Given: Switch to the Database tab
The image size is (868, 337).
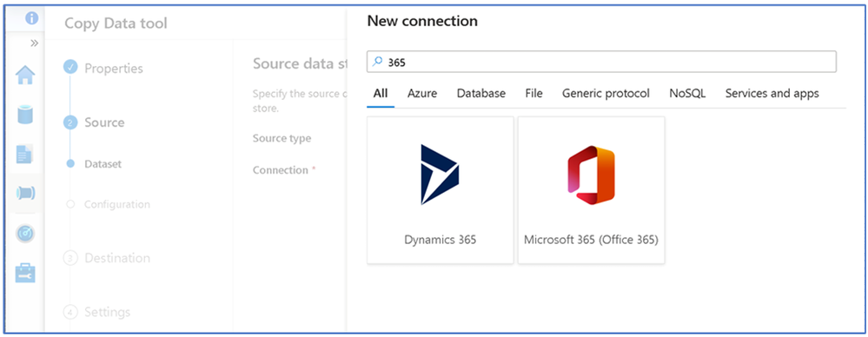Looking at the screenshot, I should tap(481, 94).
